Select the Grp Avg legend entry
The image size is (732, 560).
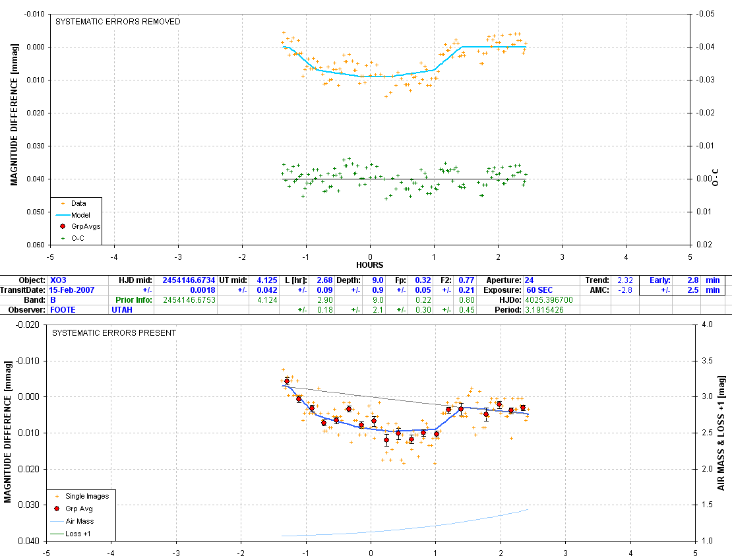coord(79,509)
